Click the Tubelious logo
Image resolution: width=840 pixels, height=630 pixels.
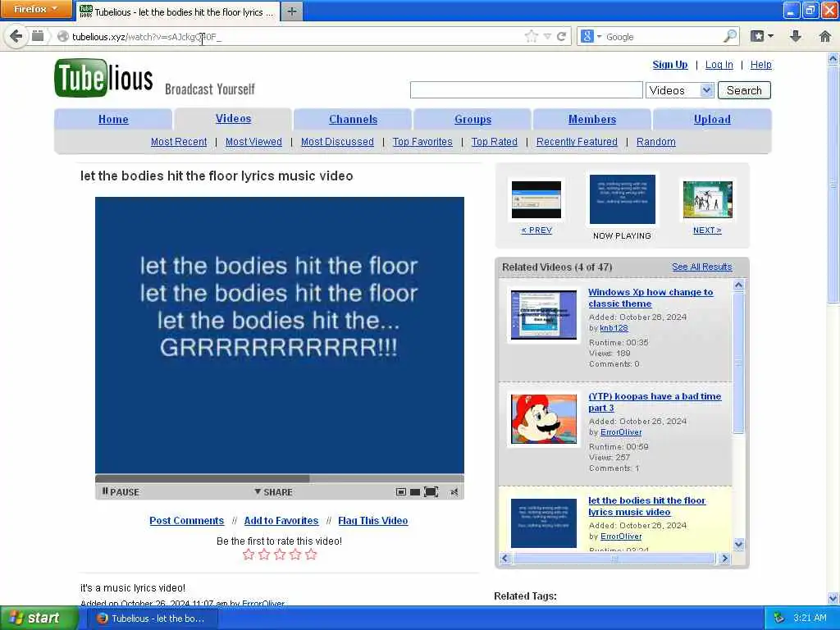tap(104, 79)
